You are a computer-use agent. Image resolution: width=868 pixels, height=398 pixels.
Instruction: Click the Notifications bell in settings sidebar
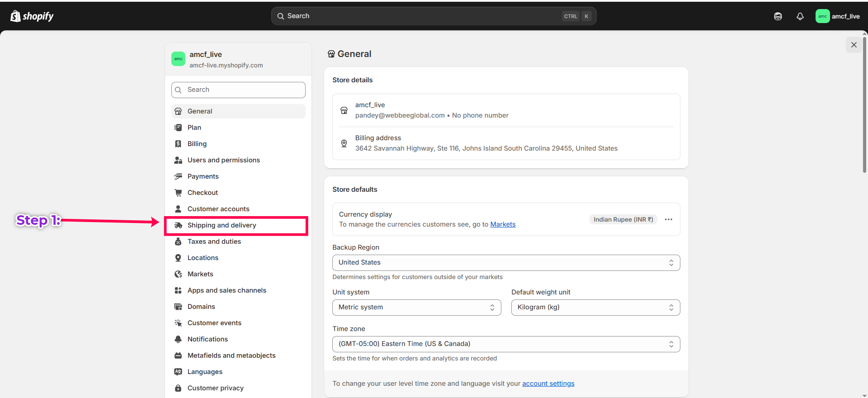[178, 339]
